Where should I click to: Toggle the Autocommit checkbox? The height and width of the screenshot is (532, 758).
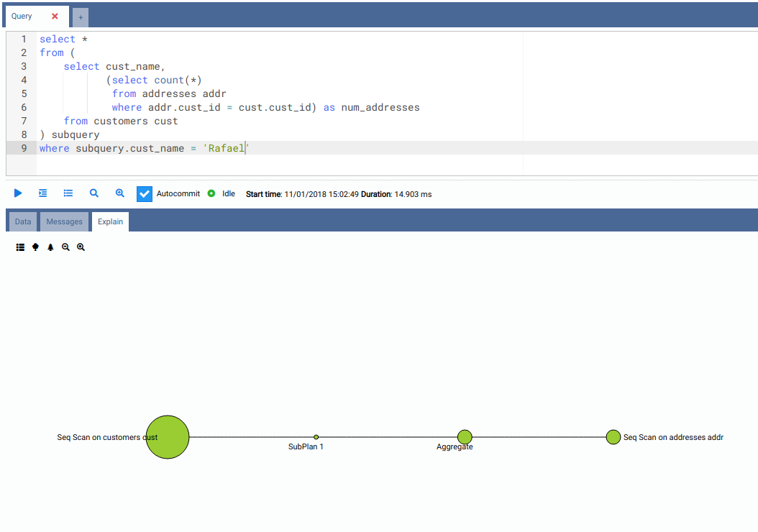click(145, 194)
